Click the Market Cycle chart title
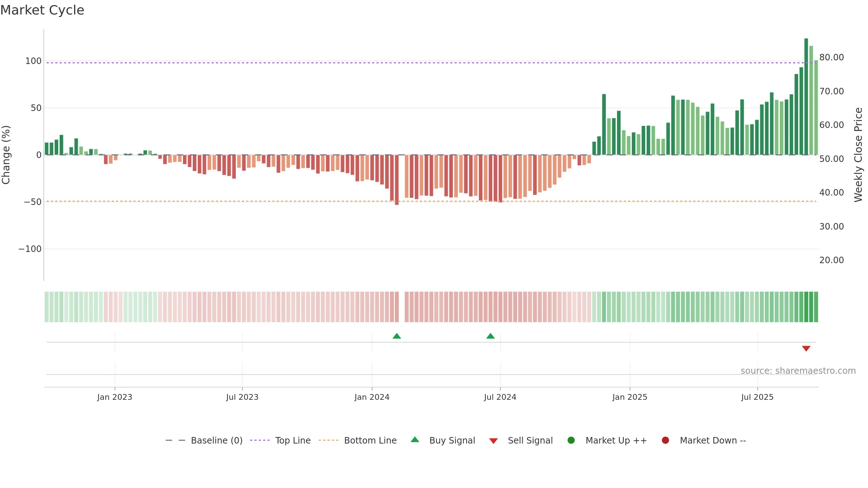868x488 pixels. (42, 10)
